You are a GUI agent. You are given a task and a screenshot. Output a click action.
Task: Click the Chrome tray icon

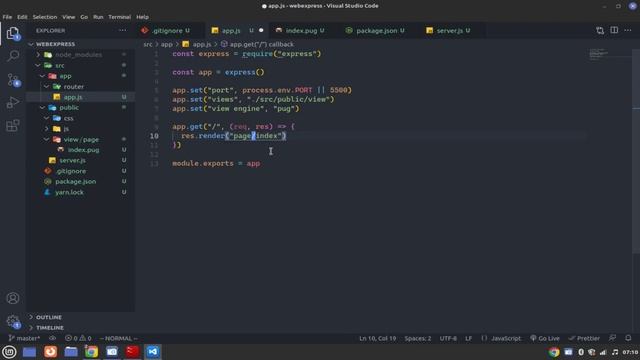[x=554, y=352]
